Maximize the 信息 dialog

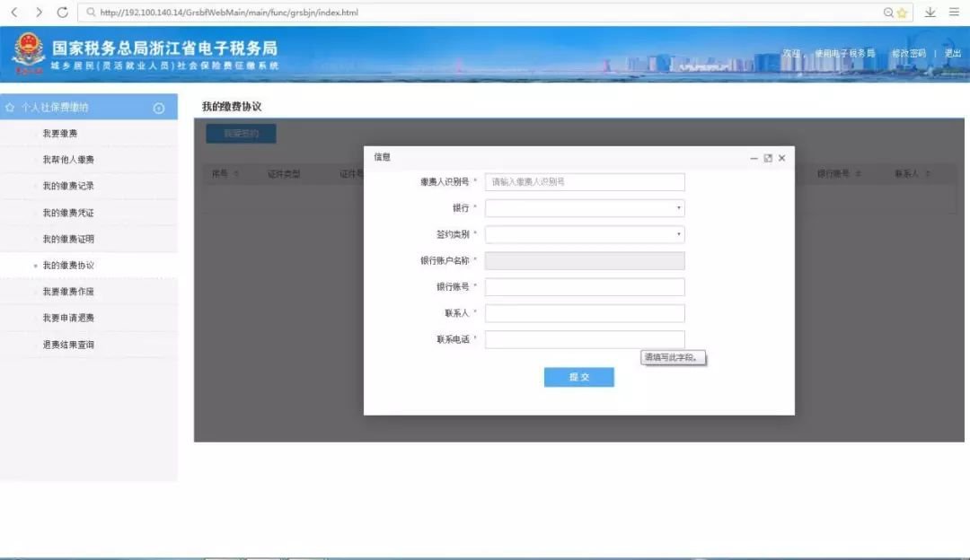click(768, 158)
